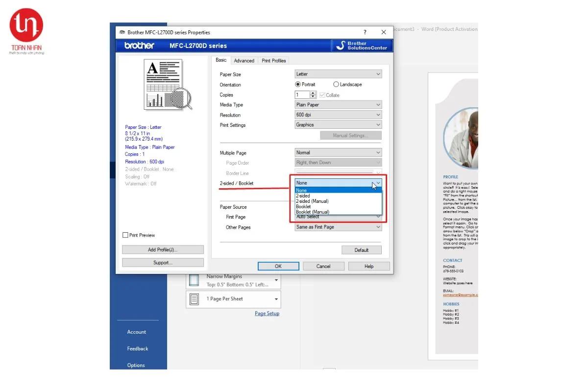Click the printer icon in title bar
This screenshot has width=588, height=392.
click(122, 32)
